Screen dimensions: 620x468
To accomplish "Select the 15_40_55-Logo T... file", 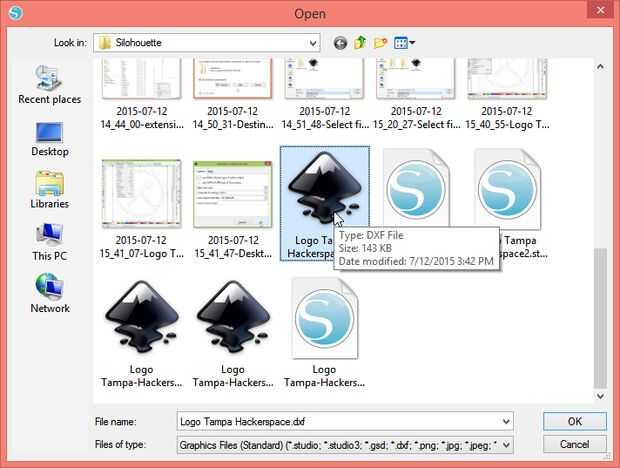I will (507, 94).
